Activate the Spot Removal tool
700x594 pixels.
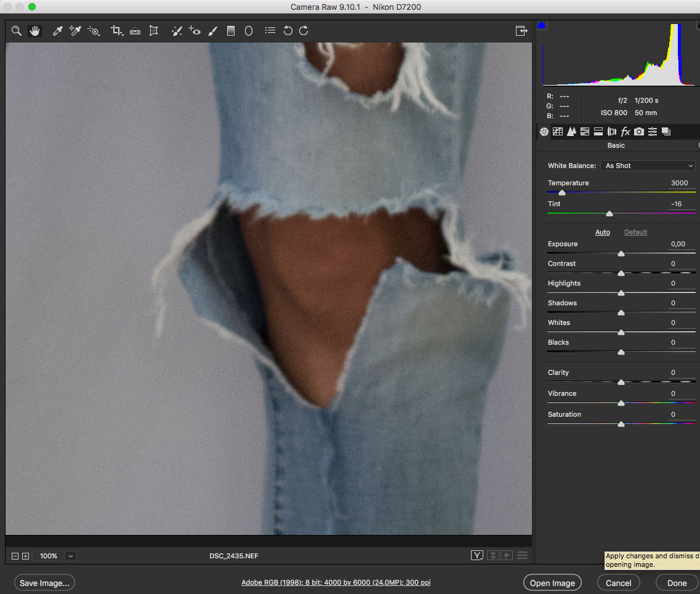[177, 31]
